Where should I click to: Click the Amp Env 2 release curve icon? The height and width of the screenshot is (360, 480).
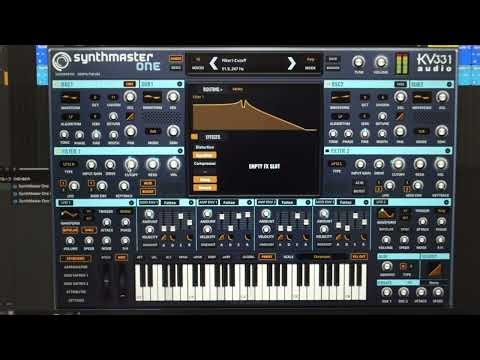(x=306, y=238)
